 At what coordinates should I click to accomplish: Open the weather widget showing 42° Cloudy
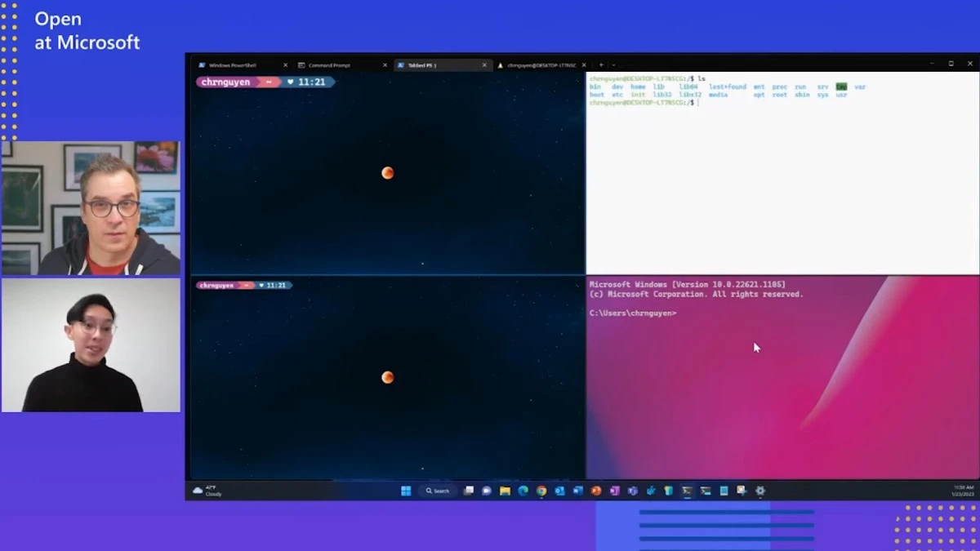206,491
